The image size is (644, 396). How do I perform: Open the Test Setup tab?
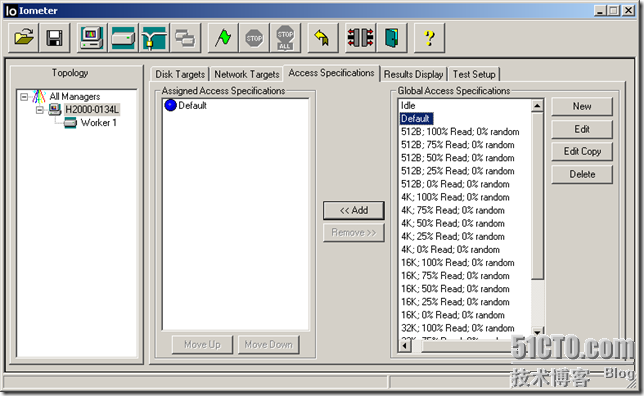click(x=474, y=74)
